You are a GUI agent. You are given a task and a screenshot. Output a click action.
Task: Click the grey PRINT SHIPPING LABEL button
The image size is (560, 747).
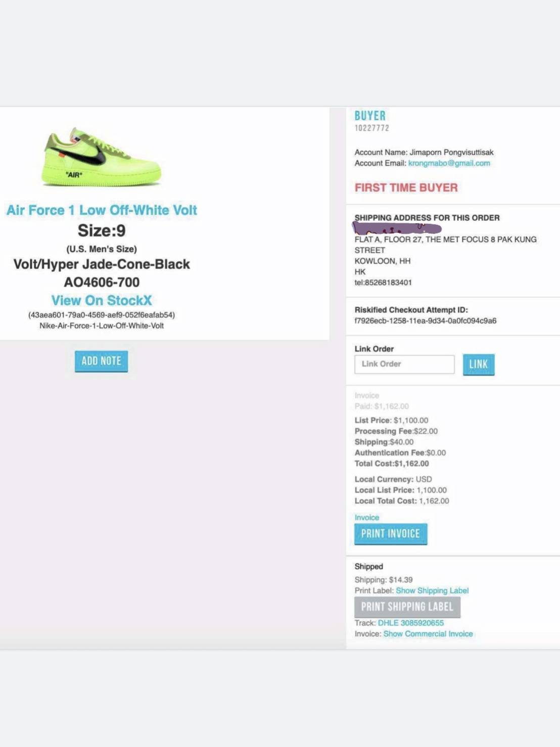(x=407, y=607)
